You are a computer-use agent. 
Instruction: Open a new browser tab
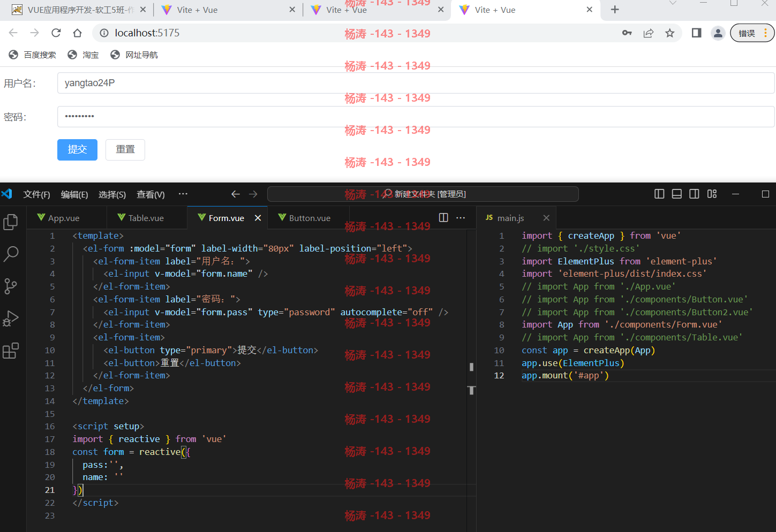[x=615, y=10]
